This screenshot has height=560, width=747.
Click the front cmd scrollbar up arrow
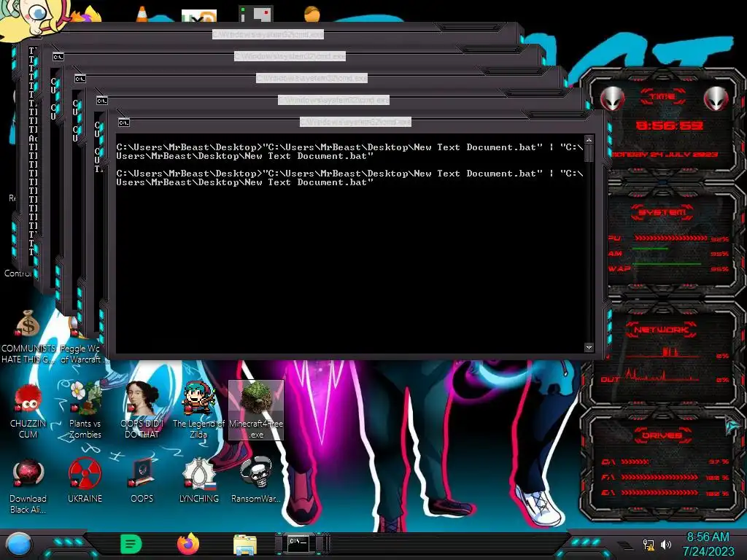pyautogui.click(x=589, y=140)
